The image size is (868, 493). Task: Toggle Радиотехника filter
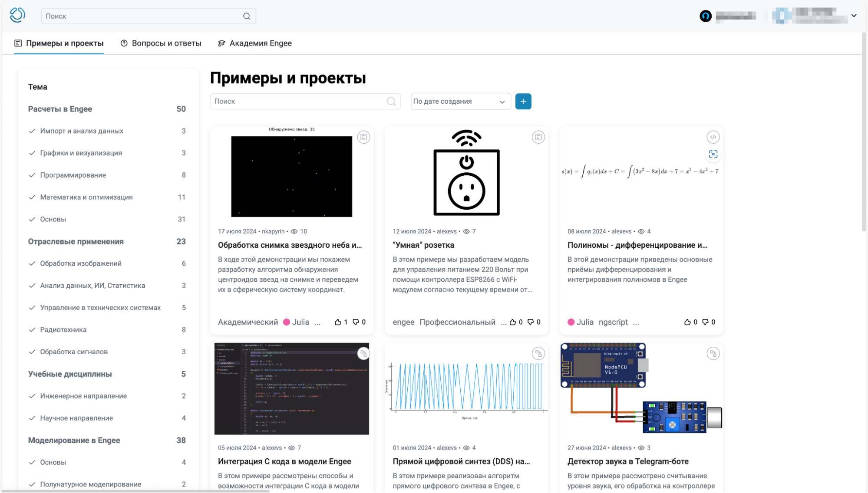tap(107, 330)
